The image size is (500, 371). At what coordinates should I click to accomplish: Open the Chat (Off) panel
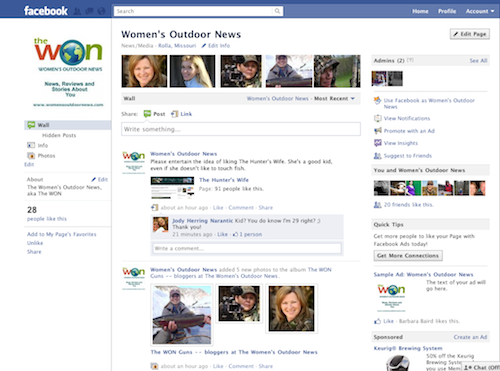click(481, 367)
